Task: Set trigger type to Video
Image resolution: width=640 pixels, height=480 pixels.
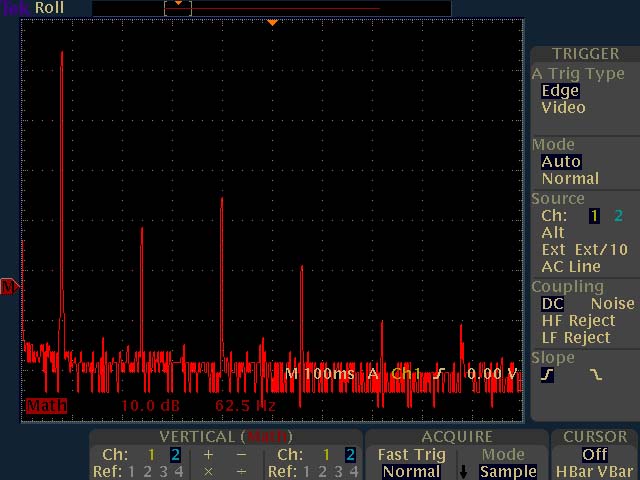Action: point(563,108)
